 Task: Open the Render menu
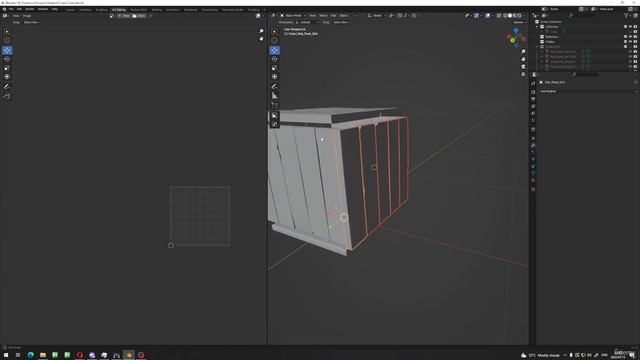30,9
